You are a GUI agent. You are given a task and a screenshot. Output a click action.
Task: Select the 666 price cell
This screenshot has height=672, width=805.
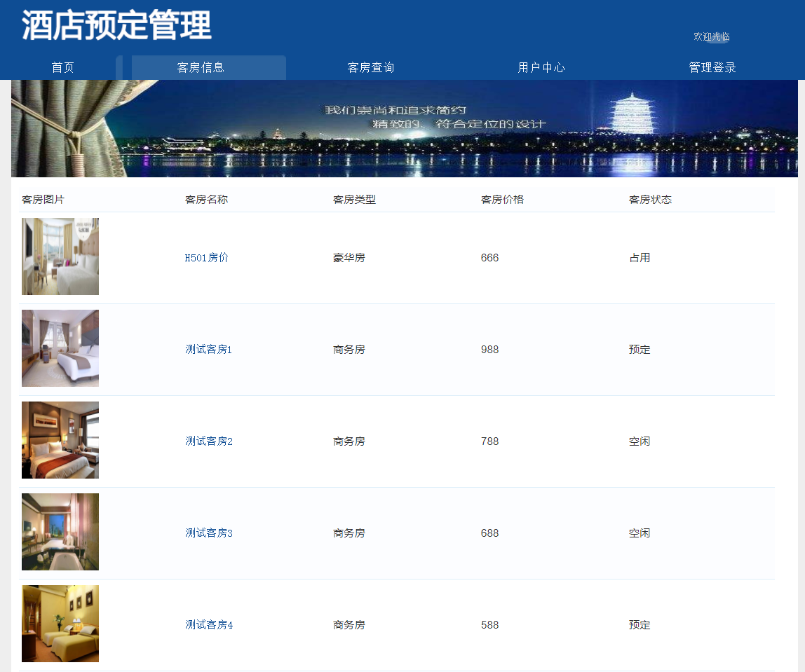pos(489,257)
